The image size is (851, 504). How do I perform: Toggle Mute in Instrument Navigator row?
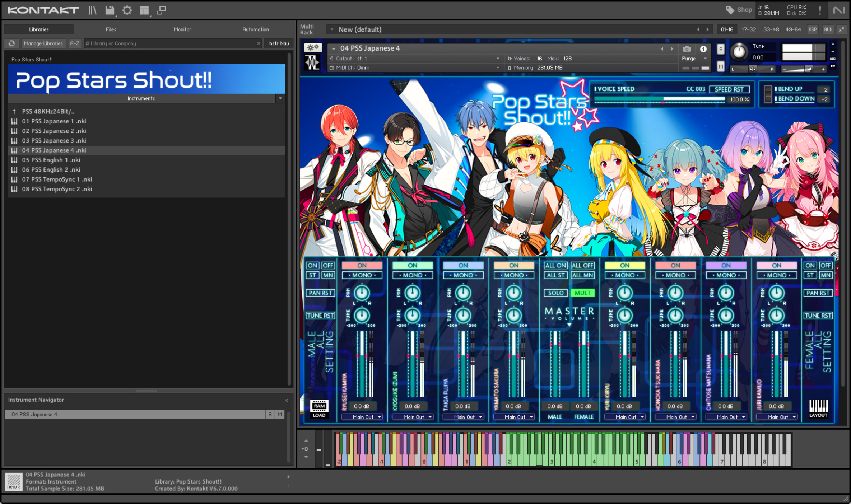click(x=280, y=414)
